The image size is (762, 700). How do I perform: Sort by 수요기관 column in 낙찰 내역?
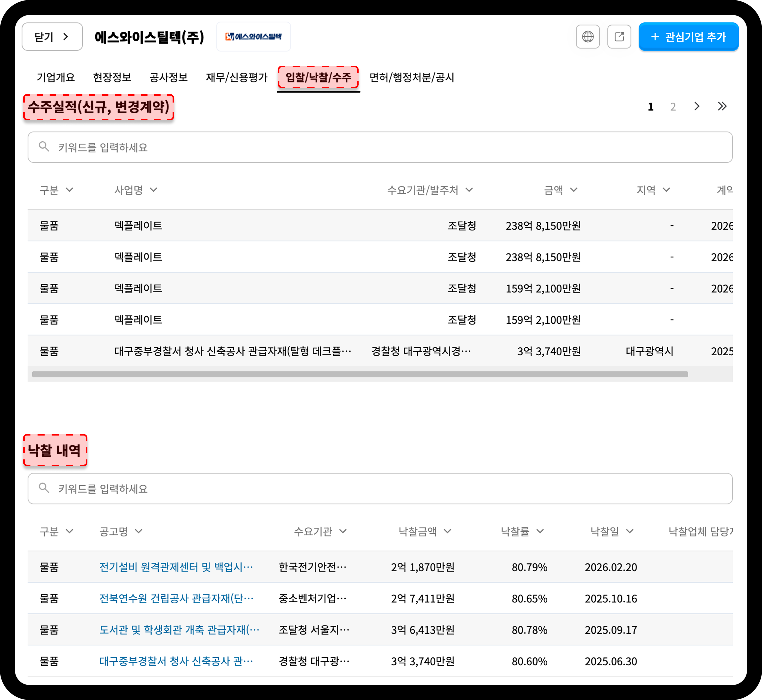click(x=320, y=531)
